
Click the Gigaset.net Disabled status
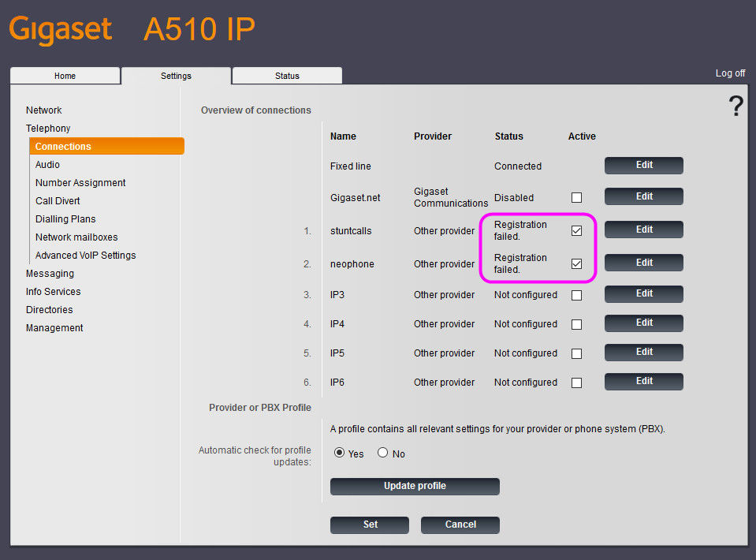coord(514,198)
